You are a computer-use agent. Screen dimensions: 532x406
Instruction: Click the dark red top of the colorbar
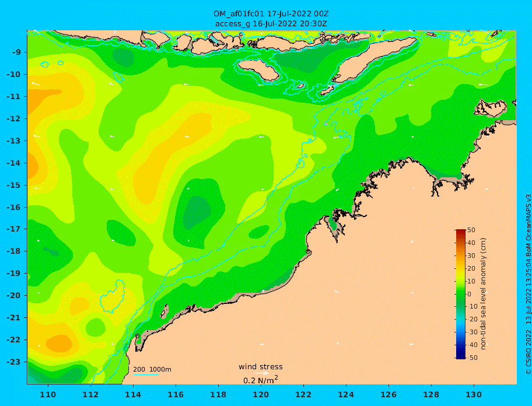coord(460,231)
